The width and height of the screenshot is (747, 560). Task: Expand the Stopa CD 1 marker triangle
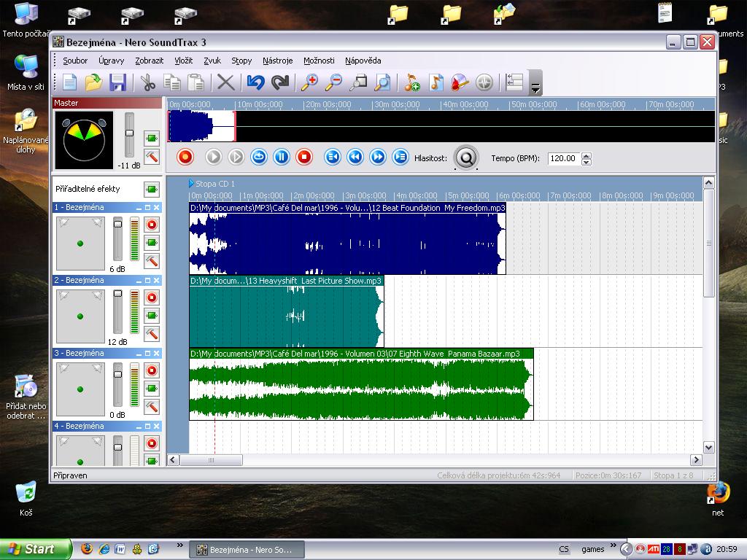191,183
